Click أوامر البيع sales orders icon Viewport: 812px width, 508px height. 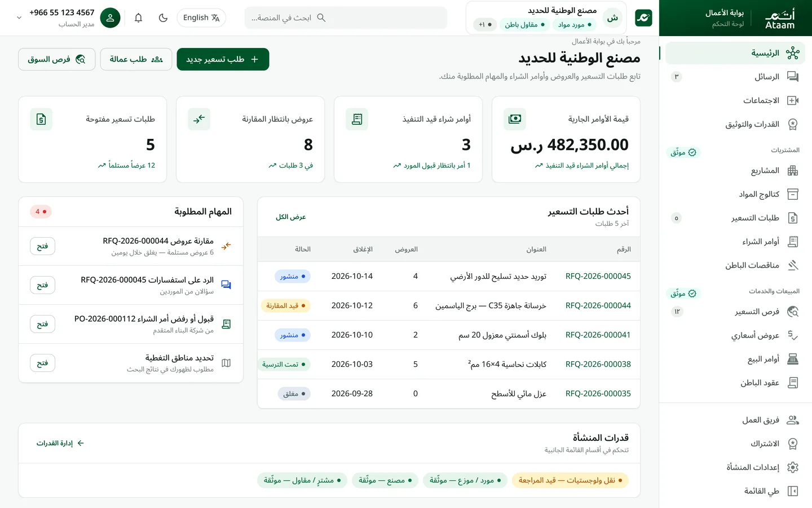[x=793, y=359]
